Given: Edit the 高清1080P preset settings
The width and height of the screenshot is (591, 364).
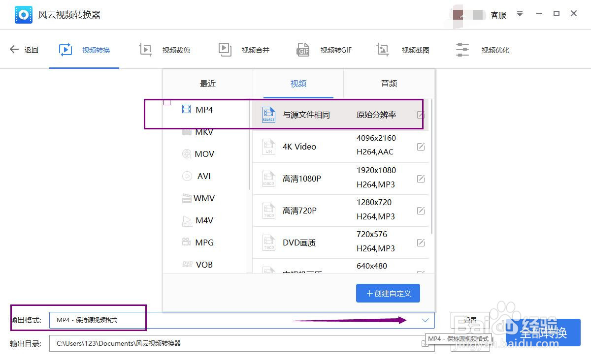Looking at the screenshot, I should tap(421, 179).
